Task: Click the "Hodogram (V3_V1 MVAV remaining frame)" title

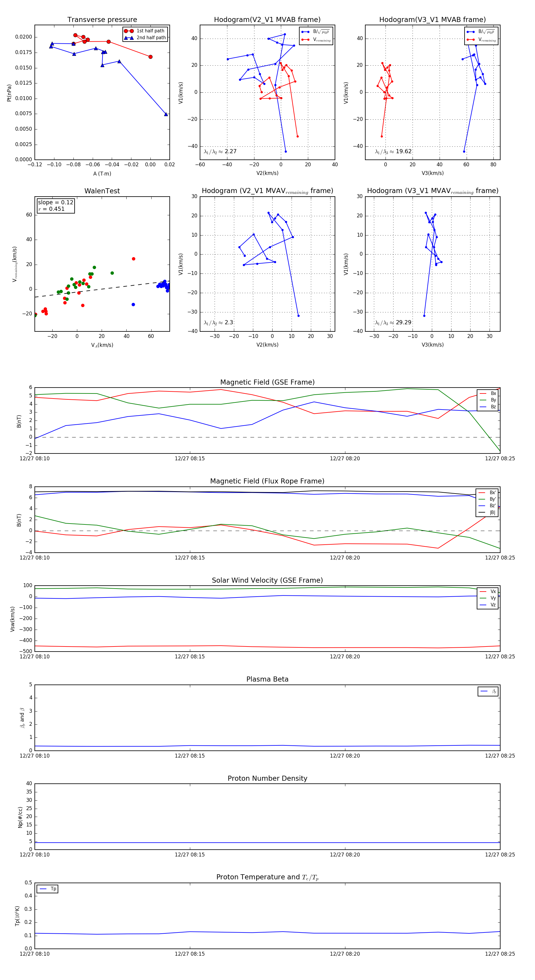Action: click(432, 191)
